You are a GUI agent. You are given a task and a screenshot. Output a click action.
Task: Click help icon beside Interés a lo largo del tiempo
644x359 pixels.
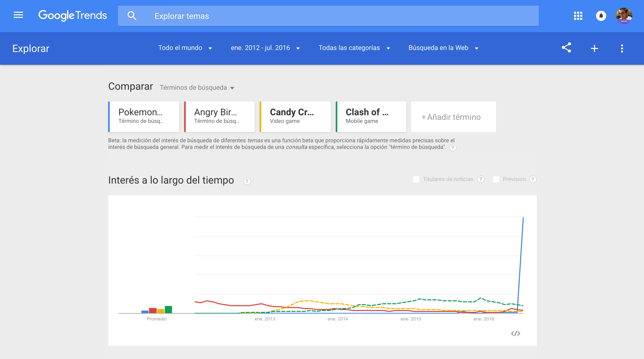[247, 181]
